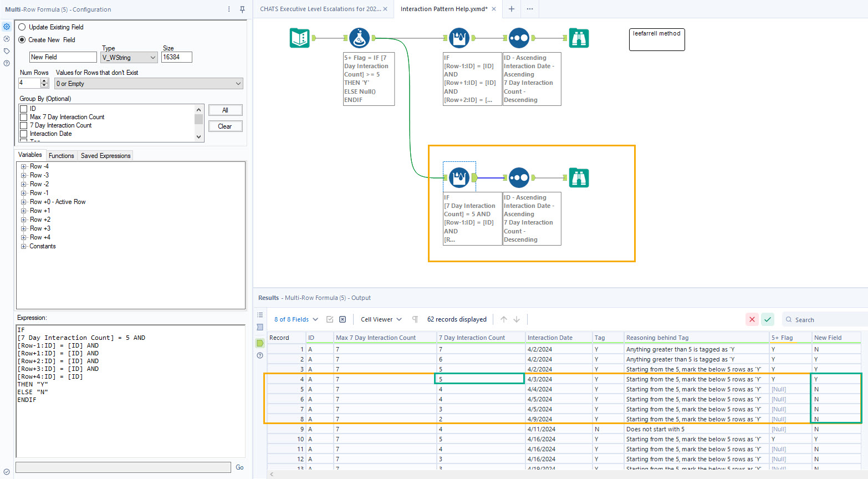Select the Multi-Row Formula tool inside orange container

pyautogui.click(x=459, y=177)
